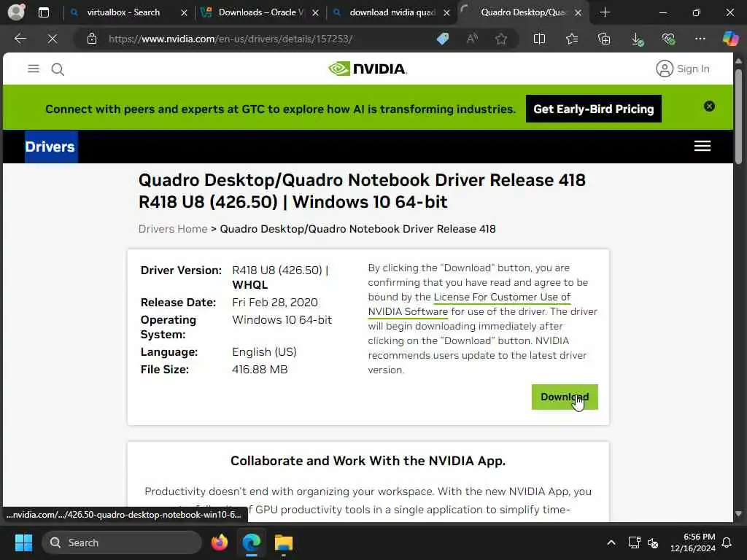Follow the Drivers Home breadcrumb
This screenshot has width=747, height=560.
point(173,229)
